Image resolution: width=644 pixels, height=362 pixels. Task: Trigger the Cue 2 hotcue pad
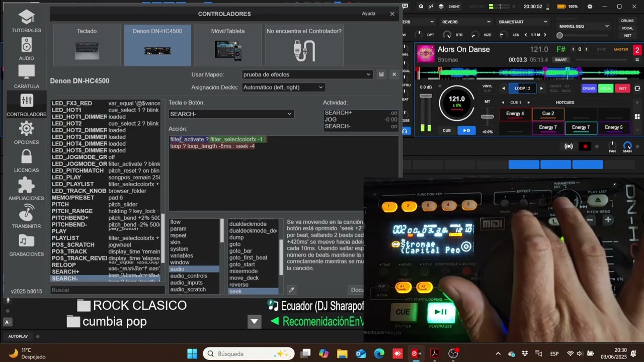coord(548,114)
